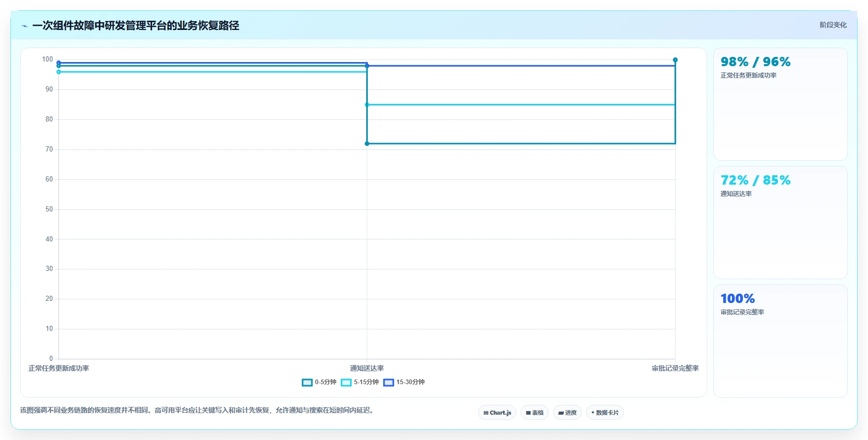Click the y-axis label 100
868x440 pixels.
coord(48,59)
